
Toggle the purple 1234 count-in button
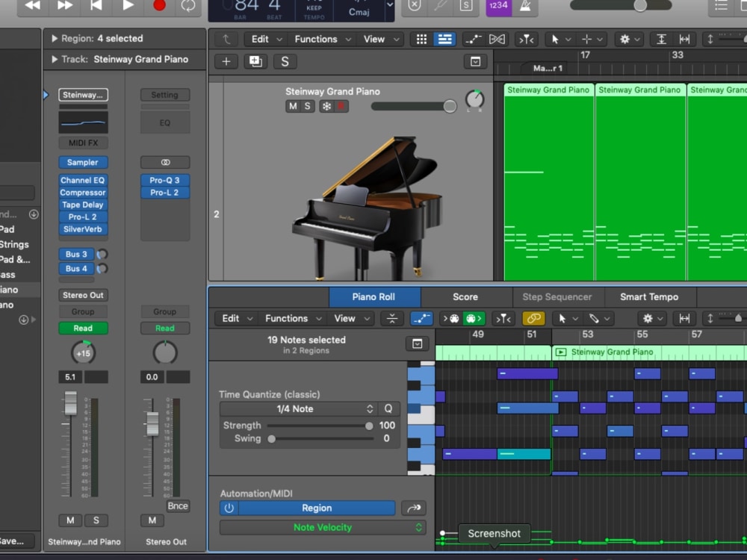498,6
